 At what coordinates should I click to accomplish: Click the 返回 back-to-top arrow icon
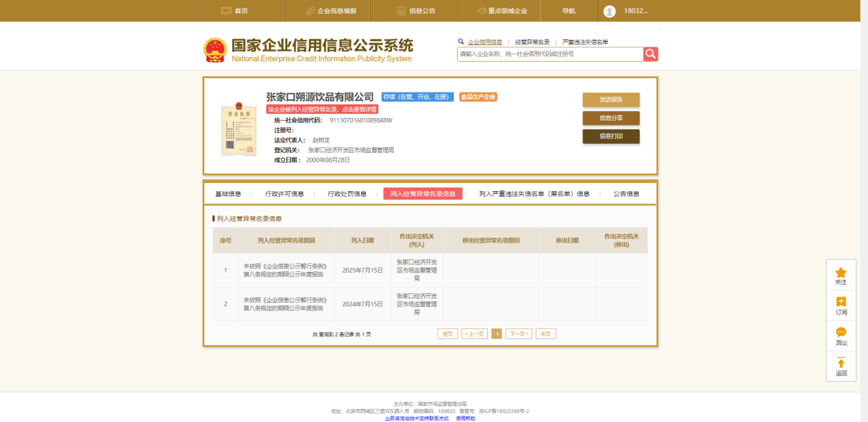(841, 363)
